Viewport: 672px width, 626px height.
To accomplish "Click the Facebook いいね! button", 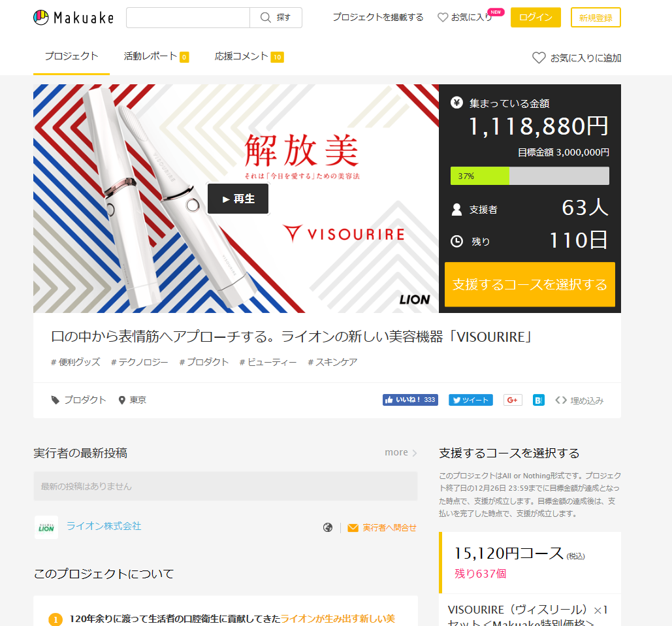I will click(410, 400).
